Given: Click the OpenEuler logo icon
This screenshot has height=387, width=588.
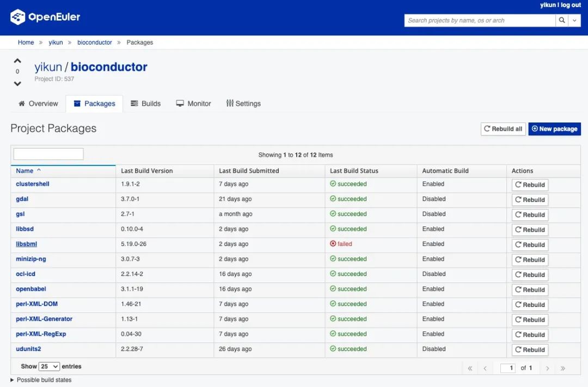Looking at the screenshot, I should [x=18, y=17].
